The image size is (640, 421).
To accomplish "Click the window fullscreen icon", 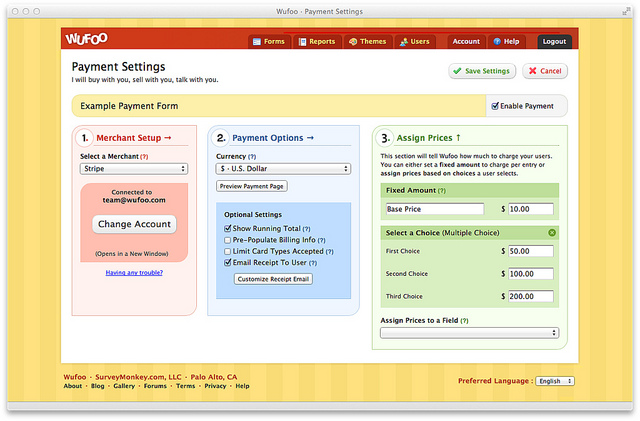I will (626, 11).
